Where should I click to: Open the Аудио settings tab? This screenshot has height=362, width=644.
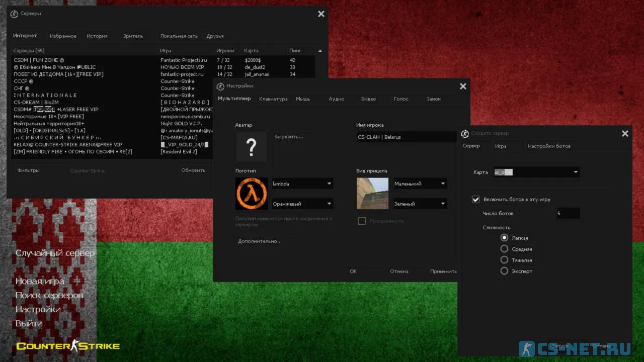click(x=337, y=99)
